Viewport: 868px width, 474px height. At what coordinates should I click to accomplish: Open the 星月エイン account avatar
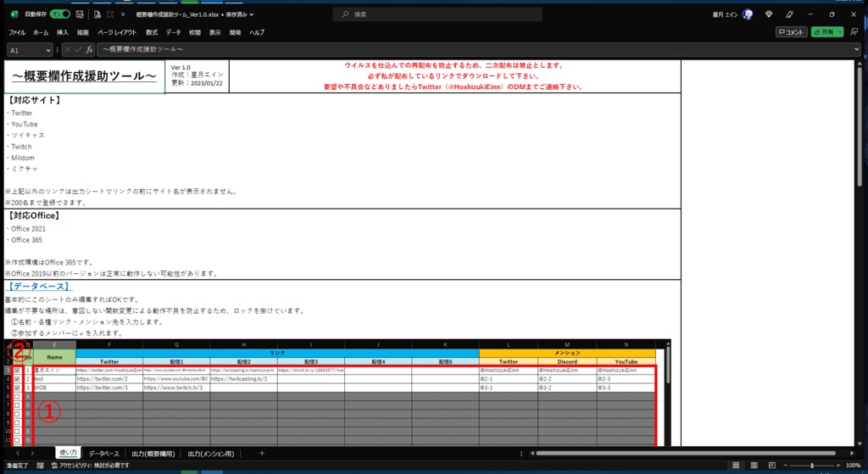748,14
